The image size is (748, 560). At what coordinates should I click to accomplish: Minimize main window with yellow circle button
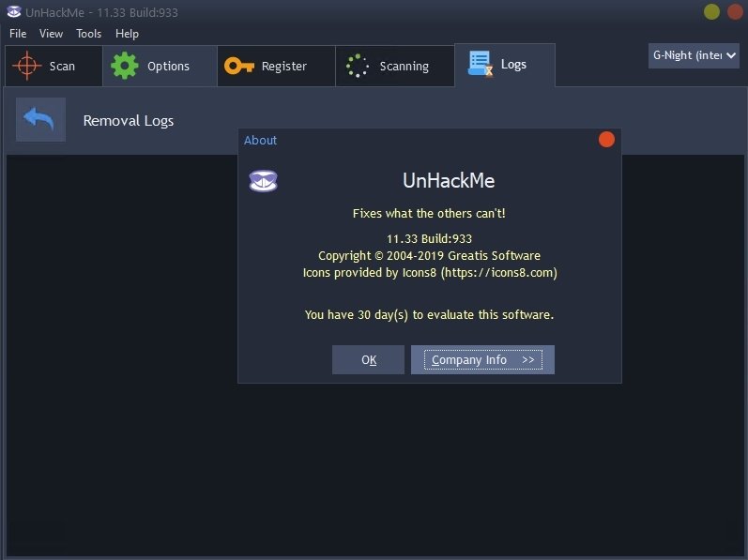pyautogui.click(x=711, y=12)
